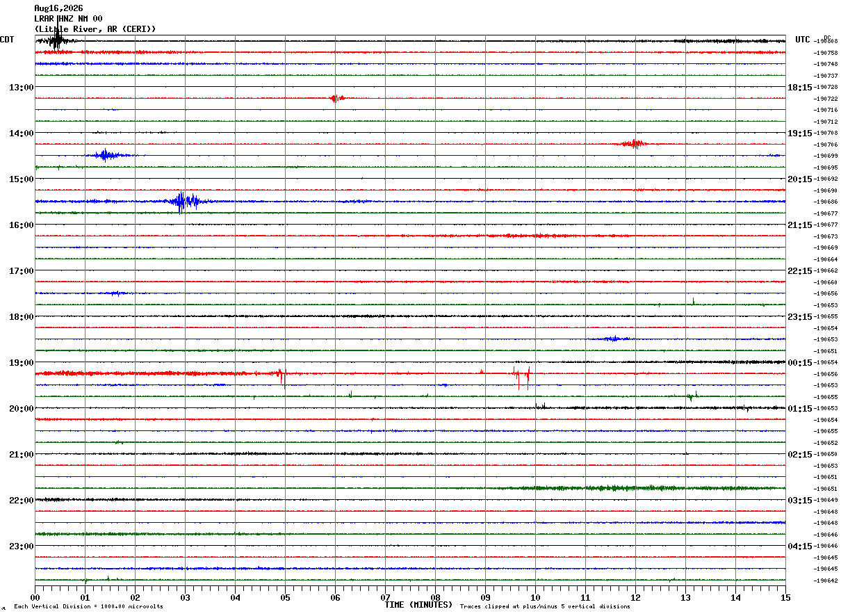The width and height of the screenshot is (841, 616).
Task: Click the 19:00 CDT time label
Action: pos(21,362)
